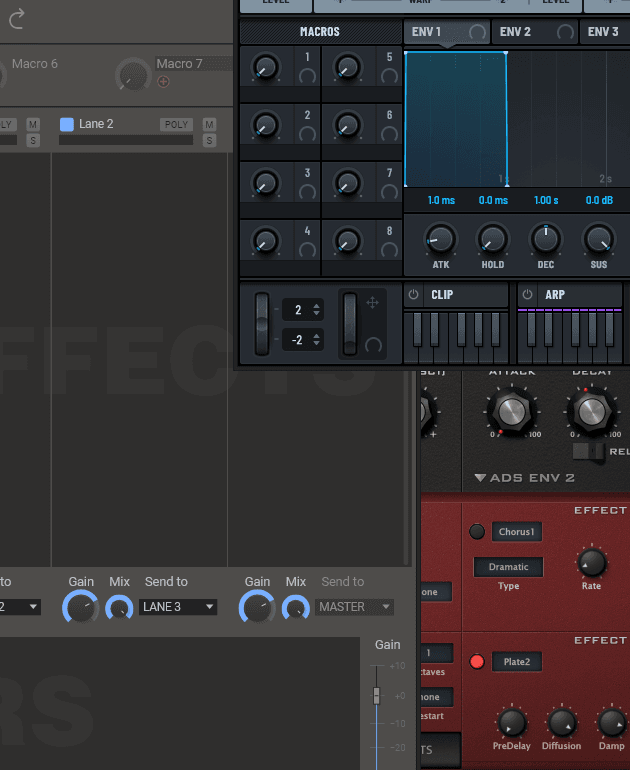
Task: Toggle the M button left of Lane 2
Action: (x=33, y=124)
